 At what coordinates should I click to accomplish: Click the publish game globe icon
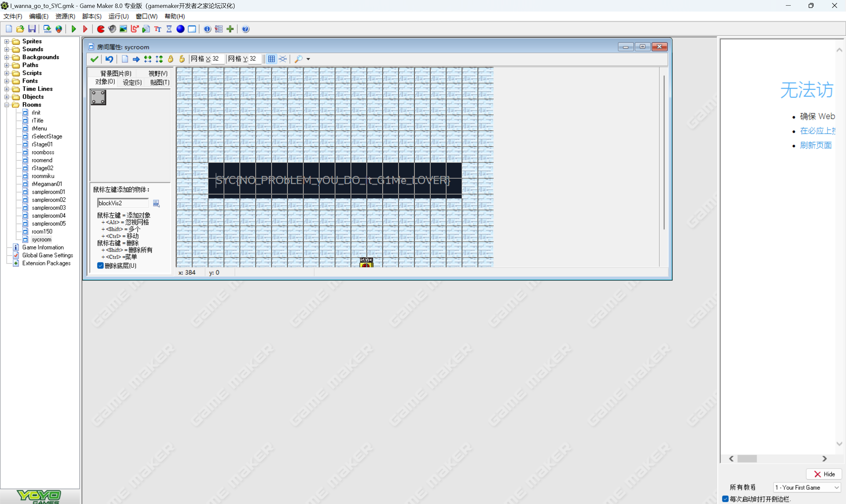[59, 29]
